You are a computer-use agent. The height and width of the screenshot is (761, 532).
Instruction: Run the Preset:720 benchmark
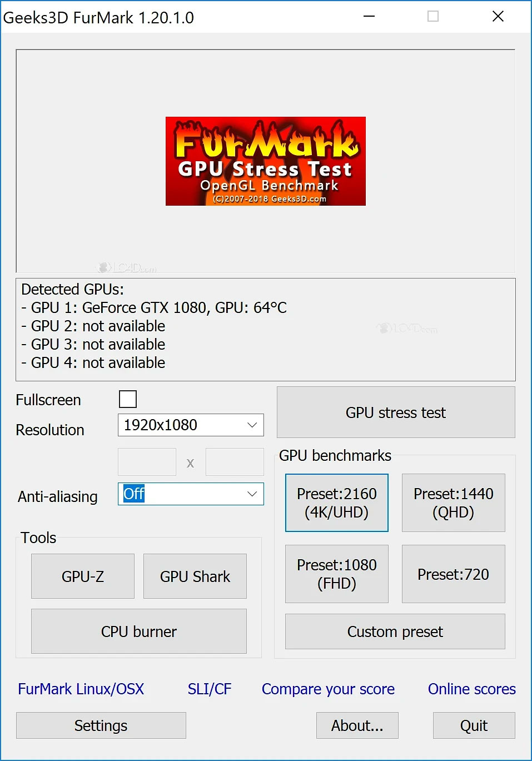(454, 574)
